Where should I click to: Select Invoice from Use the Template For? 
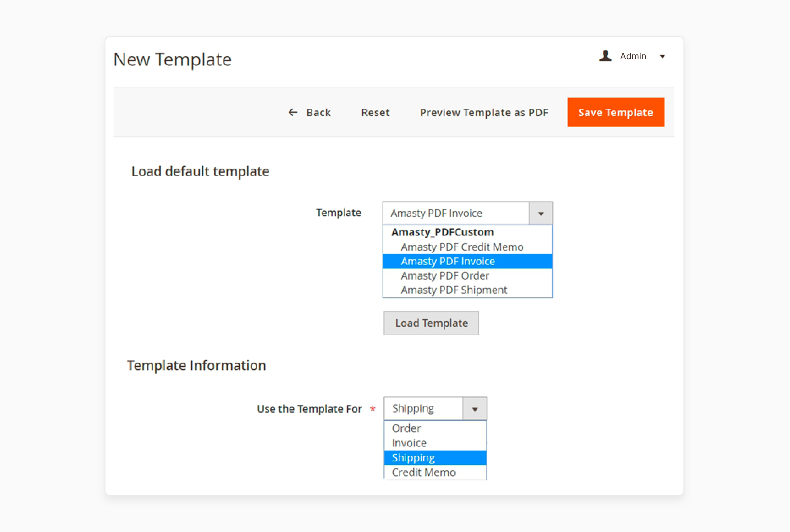click(410, 442)
